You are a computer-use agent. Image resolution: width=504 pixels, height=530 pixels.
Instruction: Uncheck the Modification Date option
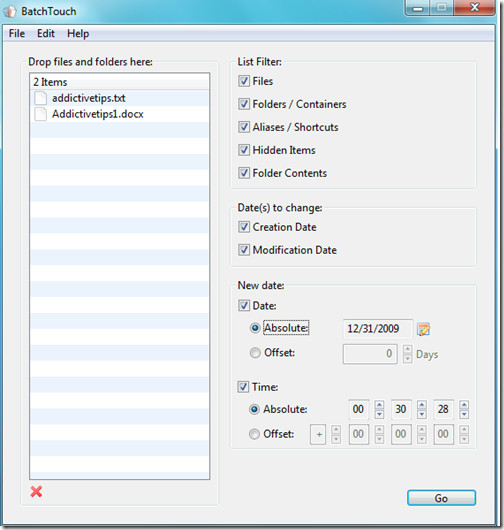244,250
